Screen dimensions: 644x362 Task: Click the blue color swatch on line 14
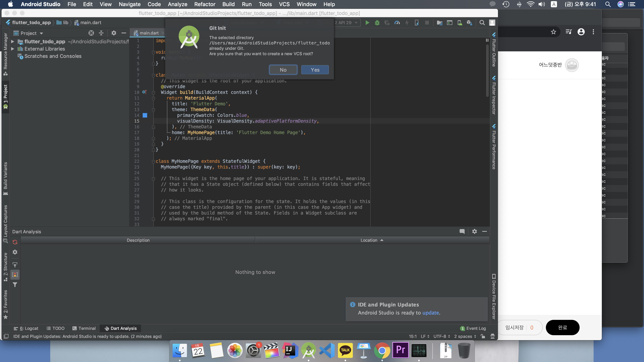point(145,115)
